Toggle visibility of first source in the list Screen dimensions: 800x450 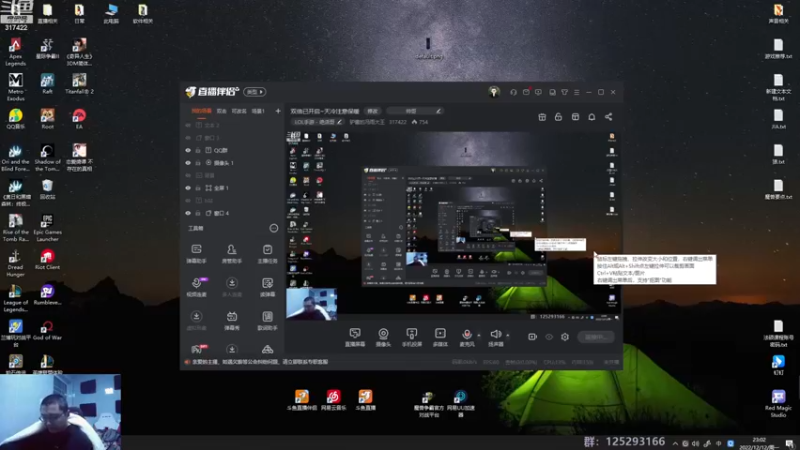(188, 125)
